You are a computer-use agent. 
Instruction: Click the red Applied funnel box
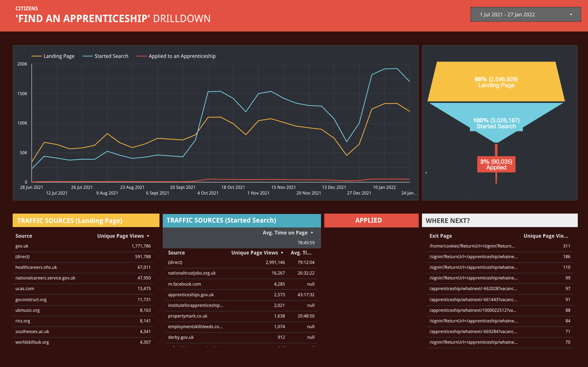pyautogui.click(x=496, y=164)
